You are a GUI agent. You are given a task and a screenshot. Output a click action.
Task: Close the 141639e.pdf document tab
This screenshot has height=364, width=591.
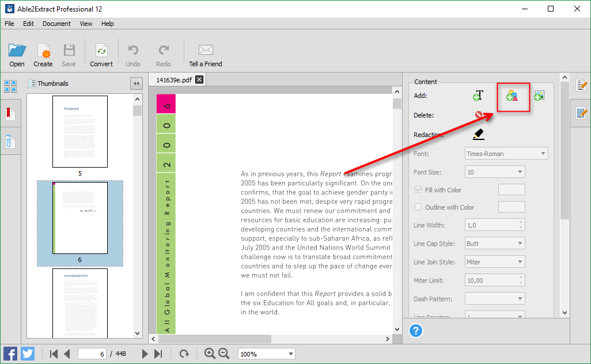pyautogui.click(x=199, y=79)
